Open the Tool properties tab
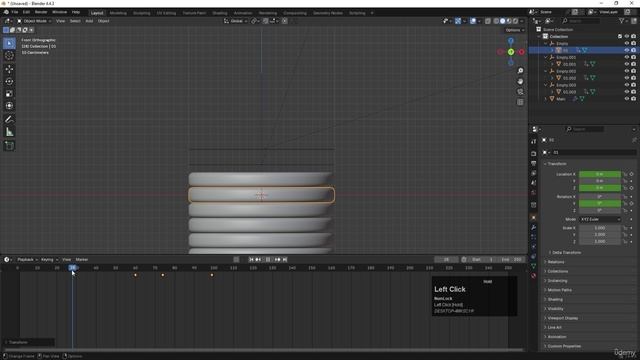 (x=533, y=141)
